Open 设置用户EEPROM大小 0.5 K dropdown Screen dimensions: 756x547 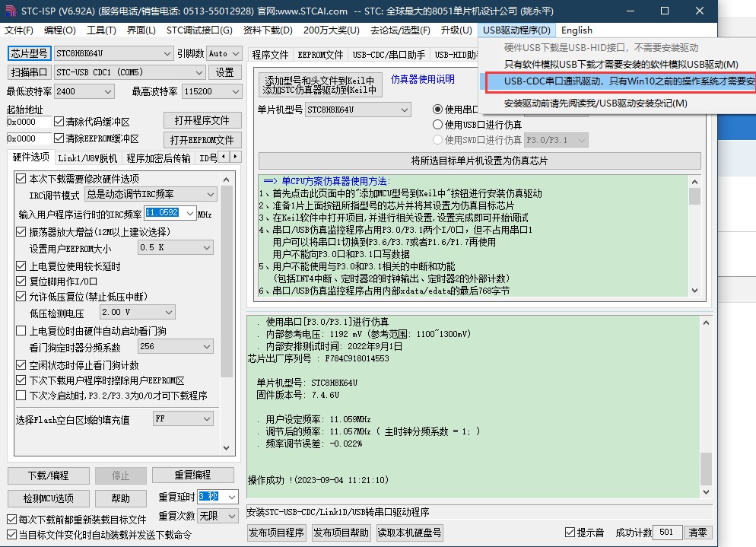pyautogui.click(x=175, y=247)
